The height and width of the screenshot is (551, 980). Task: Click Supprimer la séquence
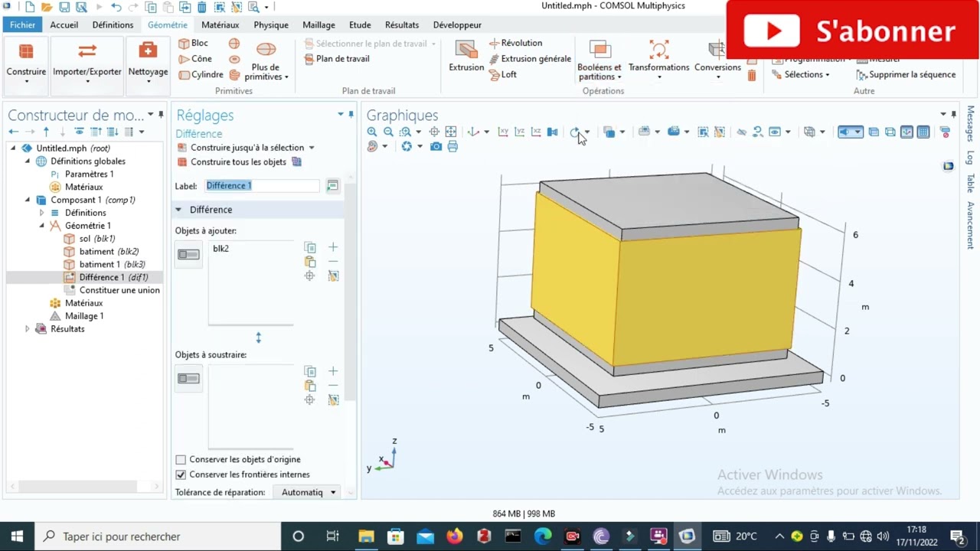click(x=906, y=75)
